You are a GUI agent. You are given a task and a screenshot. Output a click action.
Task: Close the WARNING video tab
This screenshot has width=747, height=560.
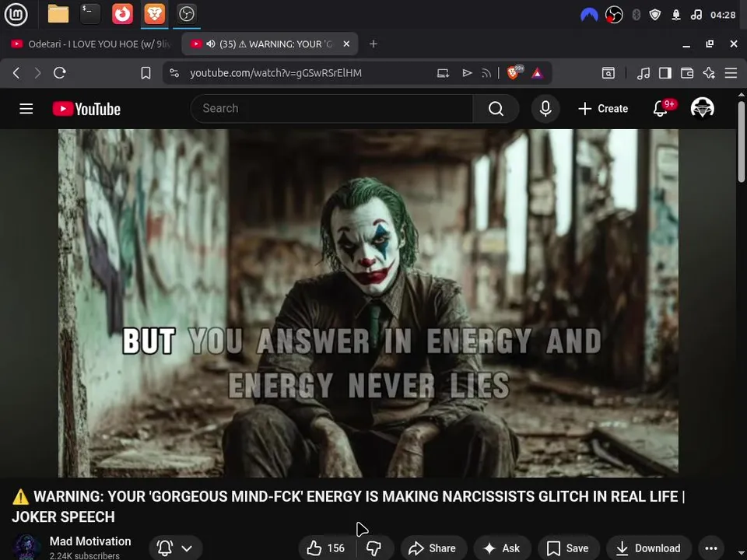(346, 44)
